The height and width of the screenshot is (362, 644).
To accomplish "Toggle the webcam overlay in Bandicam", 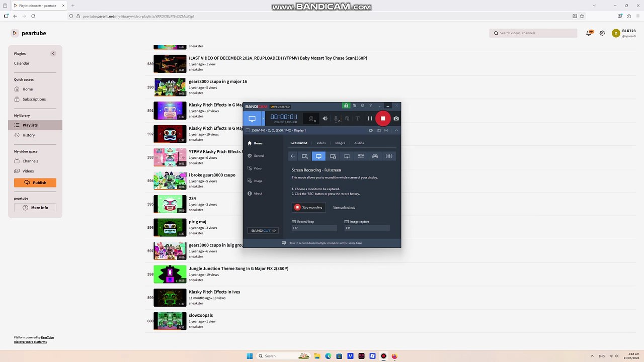I will pyautogui.click(x=312, y=119).
